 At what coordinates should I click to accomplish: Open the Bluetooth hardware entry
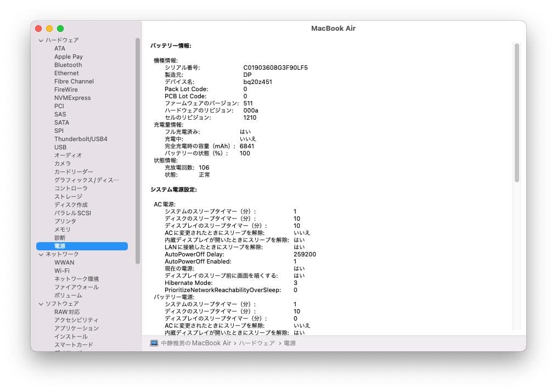point(68,65)
